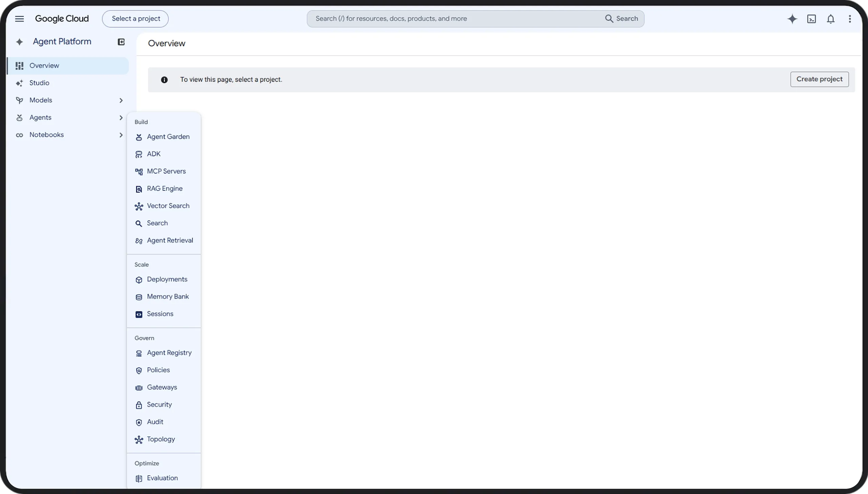Click the Gateways icon
The width and height of the screenshot is (868, 494).
(139, 388)
